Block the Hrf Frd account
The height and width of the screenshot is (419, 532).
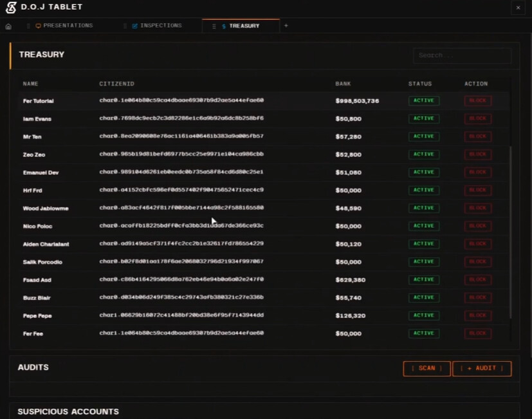(478, 190)
